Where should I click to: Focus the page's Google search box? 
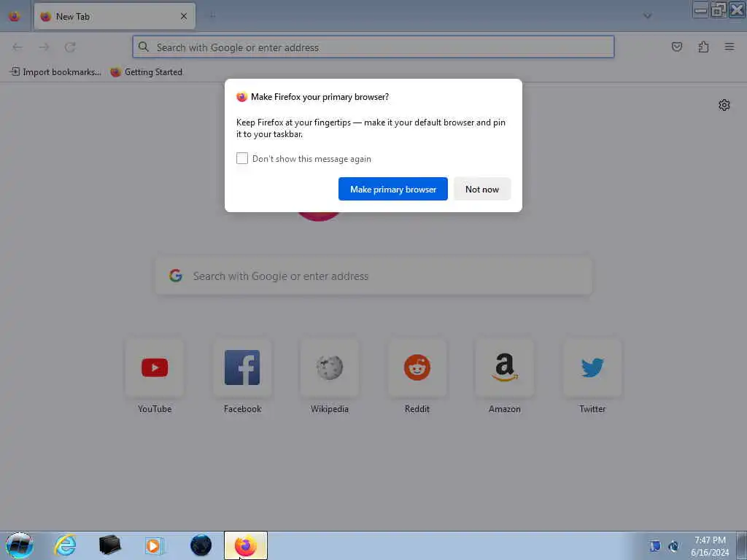(x=373, y=276)
